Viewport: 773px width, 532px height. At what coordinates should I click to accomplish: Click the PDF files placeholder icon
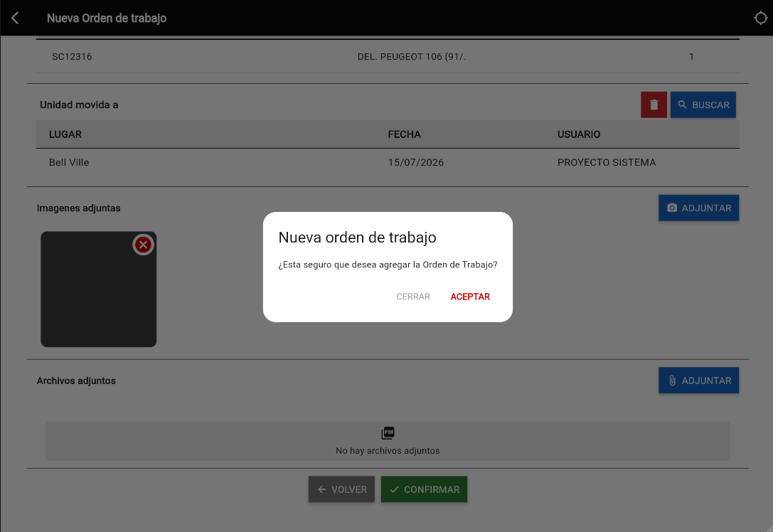[388, 433]
